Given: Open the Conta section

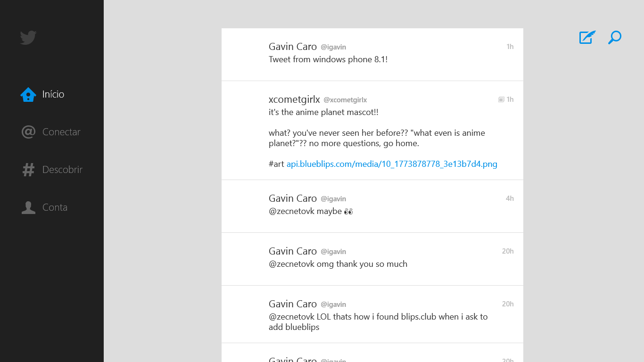Looking at the screenshot, I should (x=55, y=207).
